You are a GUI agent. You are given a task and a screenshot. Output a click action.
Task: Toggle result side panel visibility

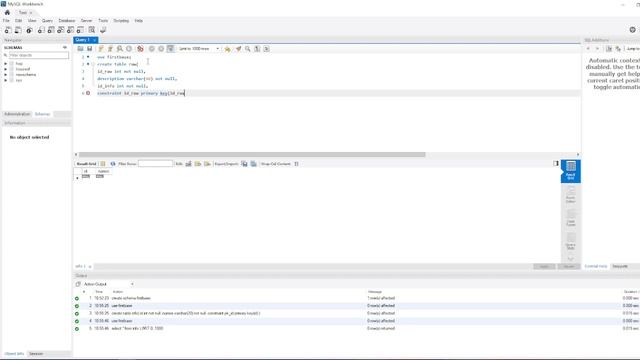[x=556, y=163]
